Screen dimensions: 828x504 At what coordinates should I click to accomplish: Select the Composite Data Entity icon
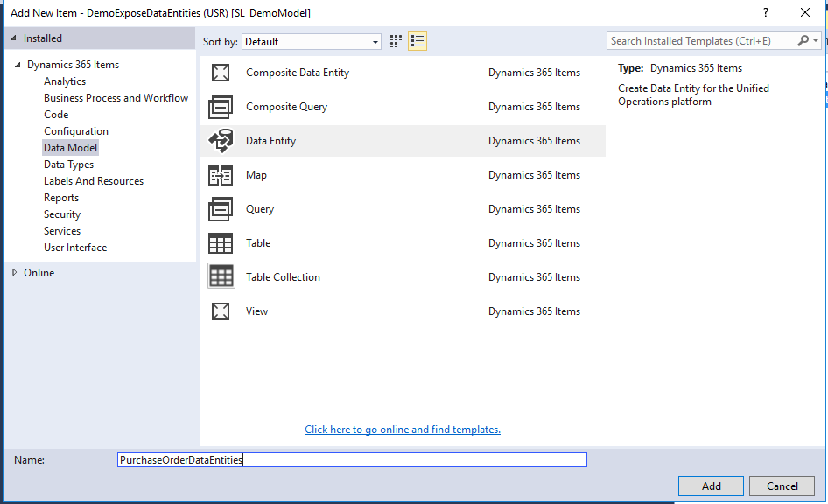[221, 73]
